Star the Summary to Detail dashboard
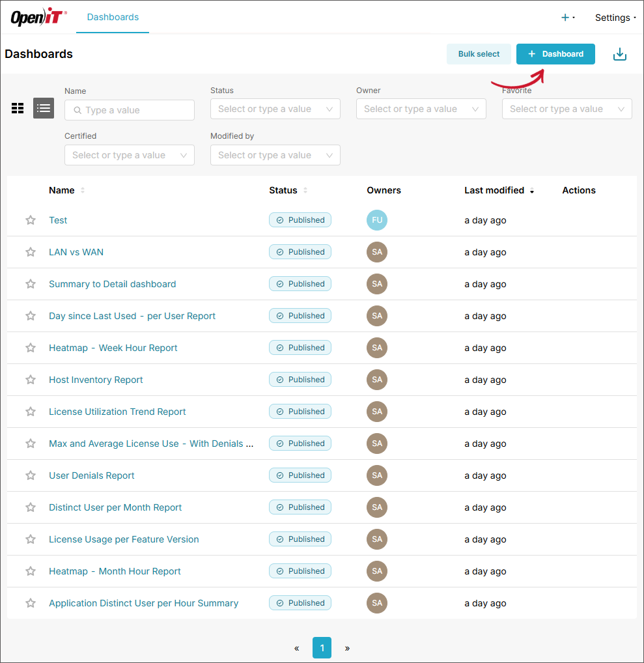Screen dimensions: 644x663 click(31, 284)
